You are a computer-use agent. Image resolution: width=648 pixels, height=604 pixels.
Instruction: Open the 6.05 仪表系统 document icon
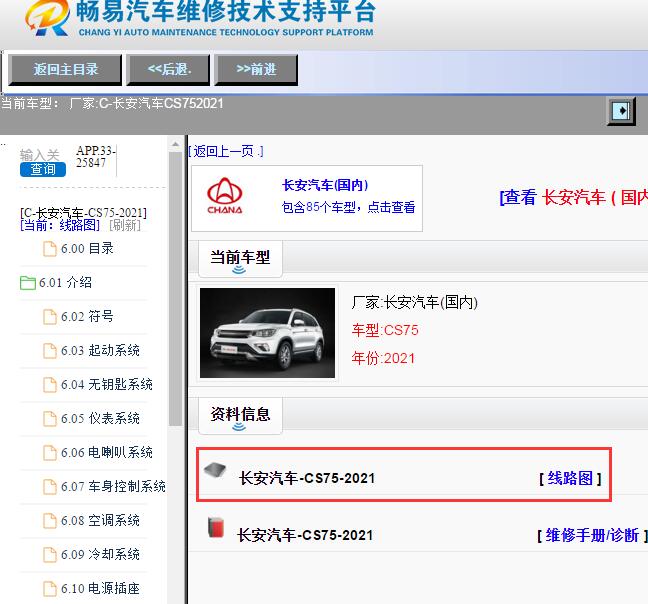click(50, 419)
